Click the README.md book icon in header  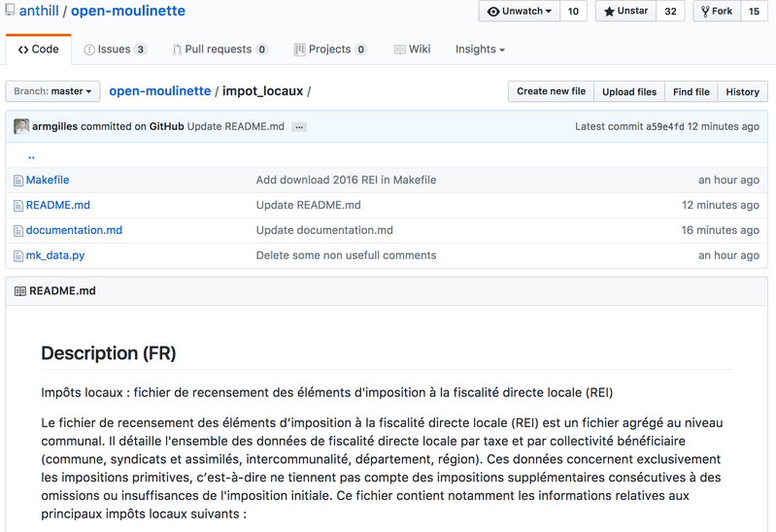20,291
